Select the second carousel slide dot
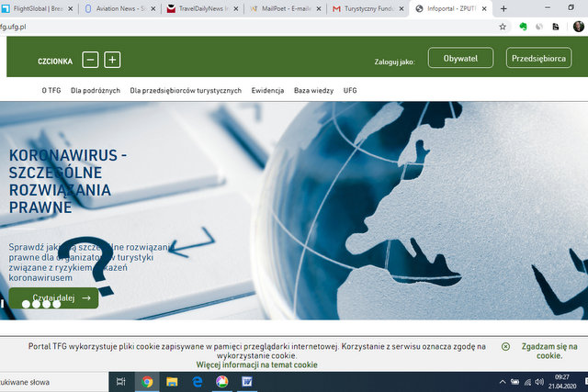Viewport: 588px width, 392px height. (36, 303)
